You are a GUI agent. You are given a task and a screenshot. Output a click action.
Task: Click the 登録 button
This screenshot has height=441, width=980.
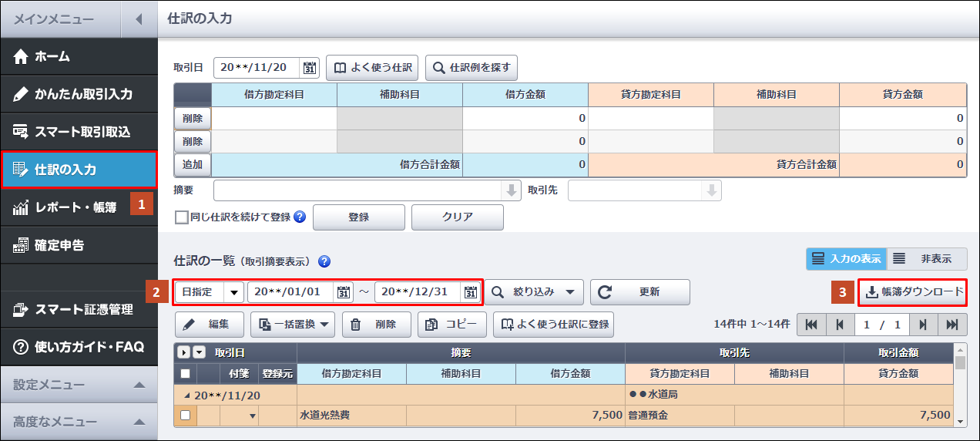tap(358, 217)
